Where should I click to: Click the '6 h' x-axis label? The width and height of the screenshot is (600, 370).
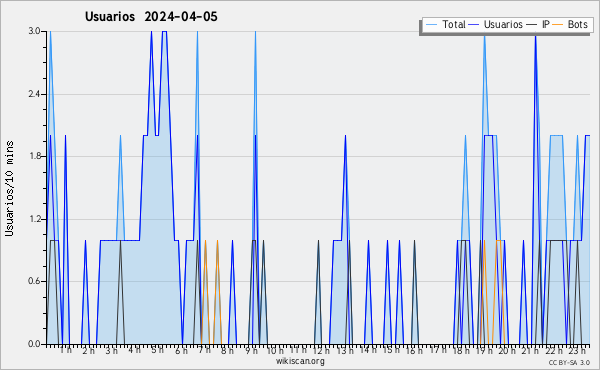(181, 351)
